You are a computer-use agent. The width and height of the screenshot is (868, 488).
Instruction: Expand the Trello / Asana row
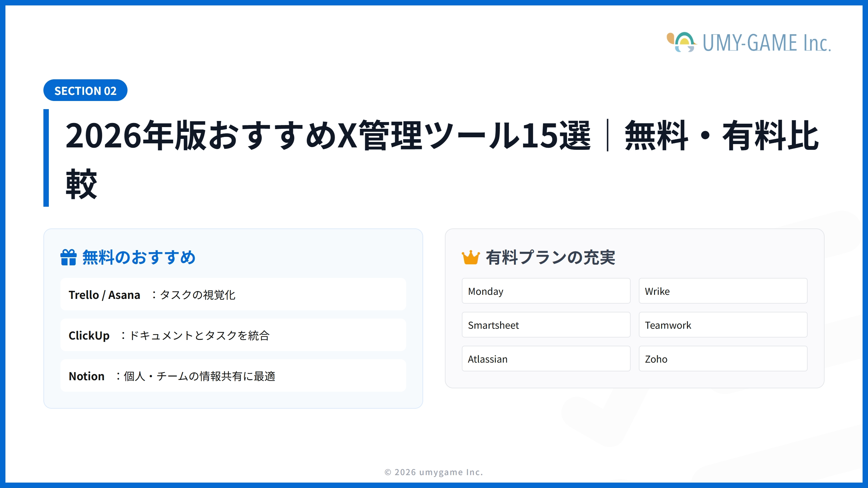coord(233,294)
